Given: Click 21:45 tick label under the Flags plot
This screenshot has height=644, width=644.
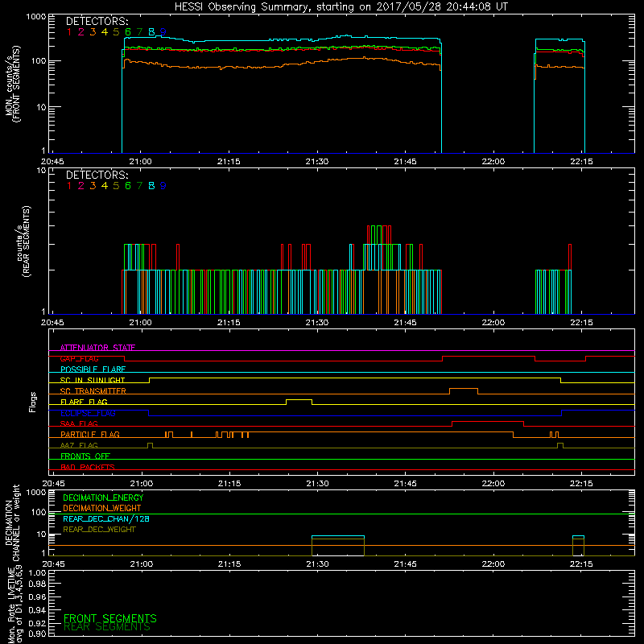Looking at the screenshot, I should point(406,484).
